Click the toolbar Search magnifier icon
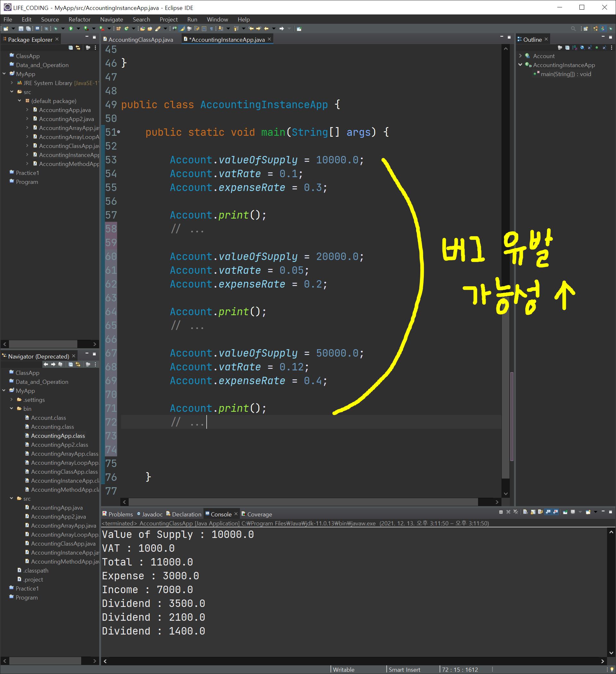Screen dimensions: 616x674 [x=573, y=29]
